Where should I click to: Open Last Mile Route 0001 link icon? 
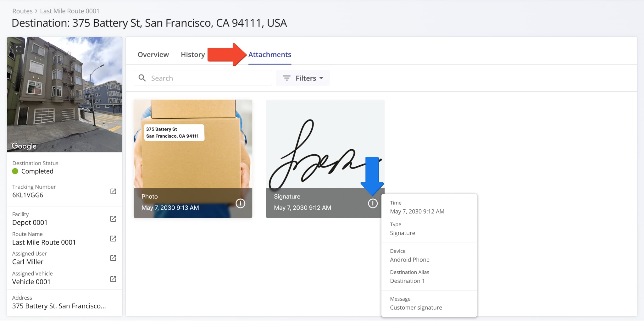pyautogui.click(x=113, y=239)
